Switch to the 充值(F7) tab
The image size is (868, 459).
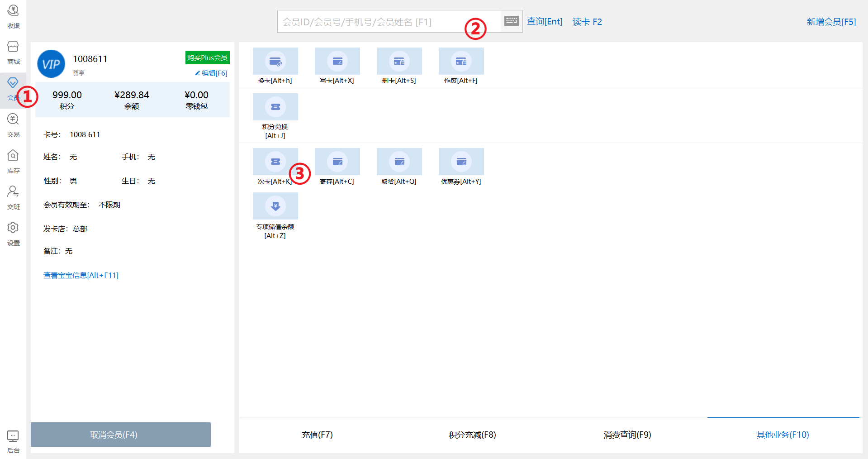[317, 435]
